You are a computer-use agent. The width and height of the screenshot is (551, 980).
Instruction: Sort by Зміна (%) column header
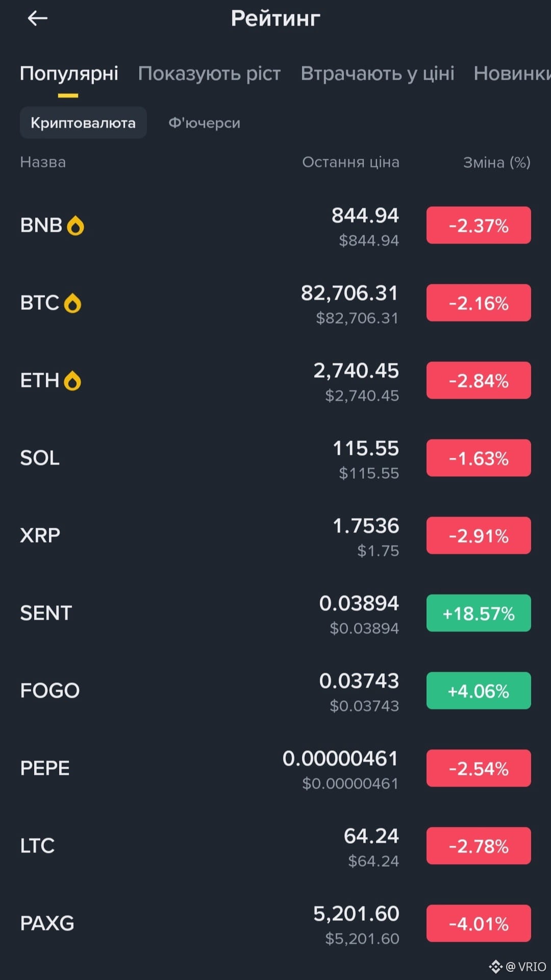[x=496, y=162]
